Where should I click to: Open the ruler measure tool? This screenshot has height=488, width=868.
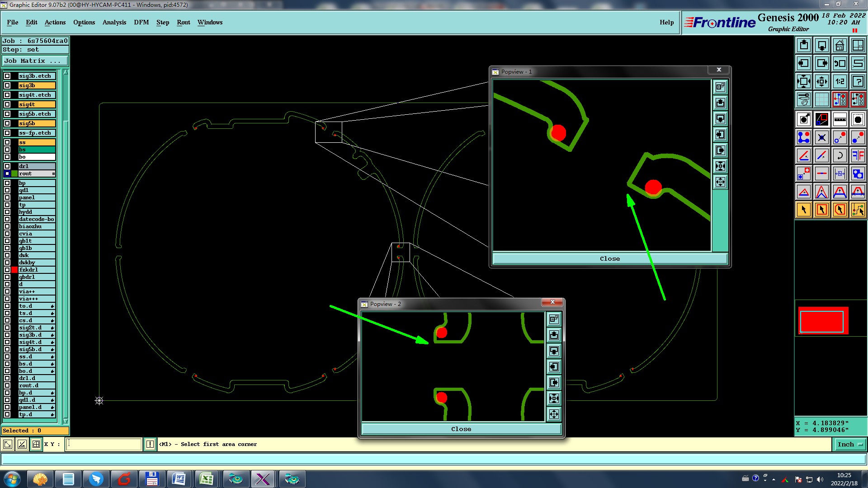[x=840, y=119]
